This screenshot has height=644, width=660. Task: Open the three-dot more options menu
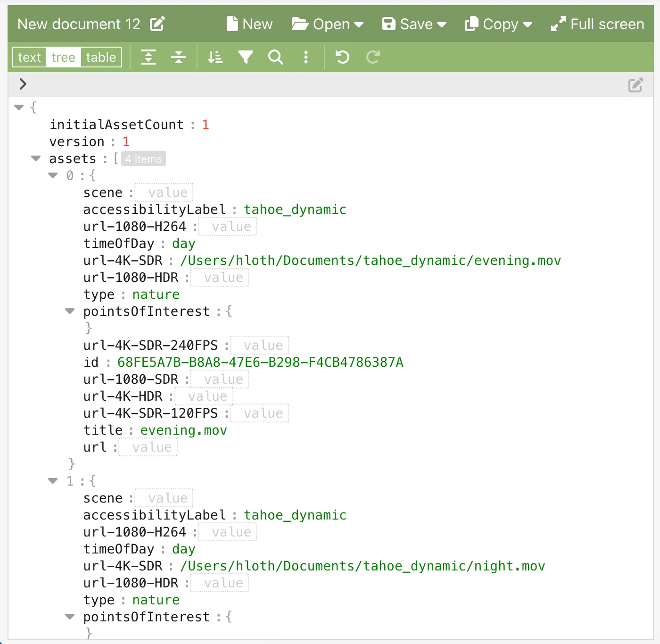pos(306,57)
